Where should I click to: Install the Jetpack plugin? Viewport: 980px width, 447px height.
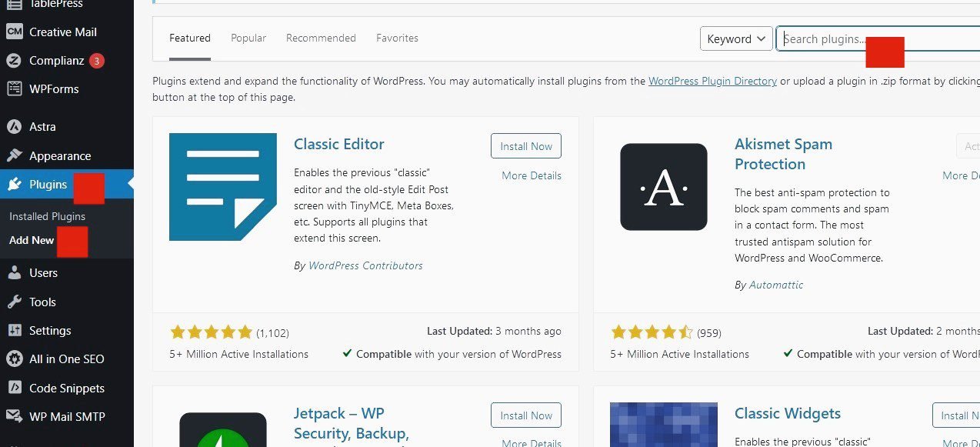526,415
